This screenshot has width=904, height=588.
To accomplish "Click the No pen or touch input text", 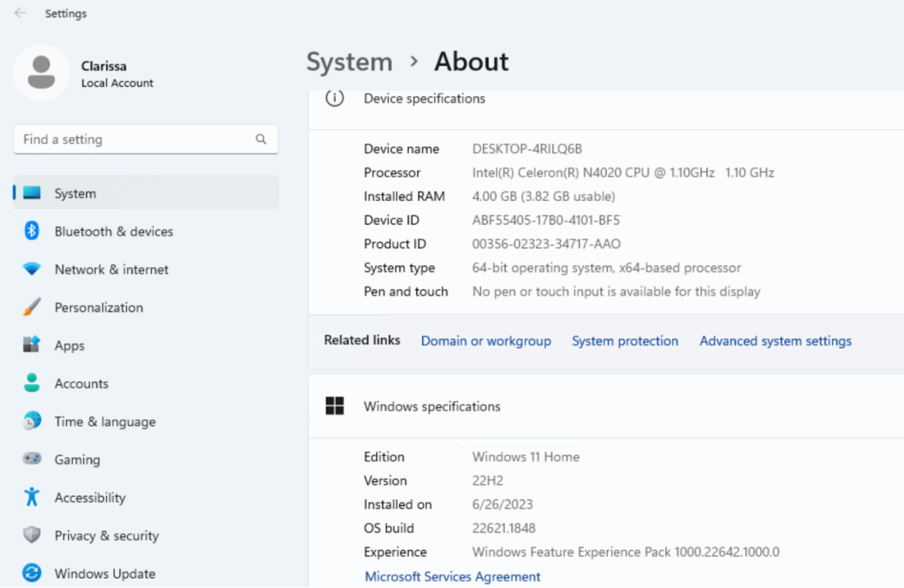I will click(x=616, y=291).
